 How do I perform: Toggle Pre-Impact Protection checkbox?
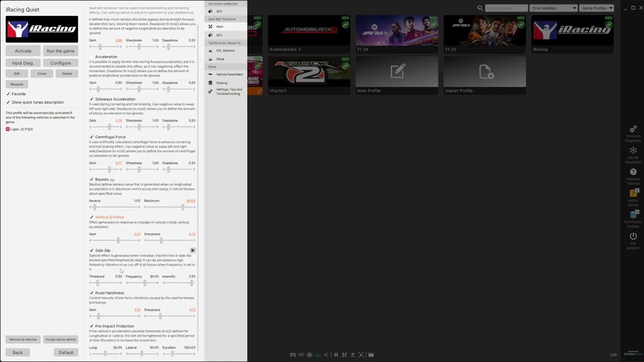coord(92,326)
